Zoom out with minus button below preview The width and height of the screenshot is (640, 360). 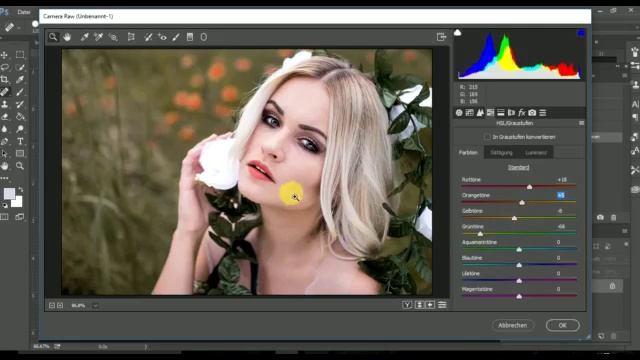tap(52, 305)
